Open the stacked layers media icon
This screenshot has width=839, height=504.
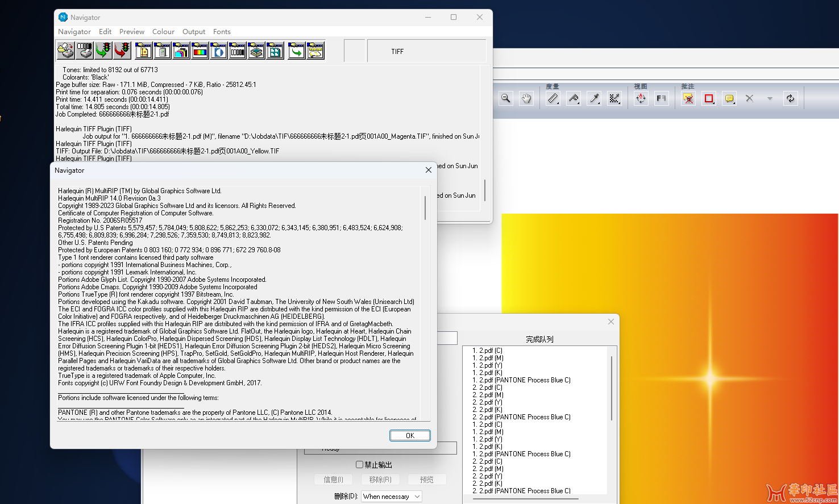[256, 51]
